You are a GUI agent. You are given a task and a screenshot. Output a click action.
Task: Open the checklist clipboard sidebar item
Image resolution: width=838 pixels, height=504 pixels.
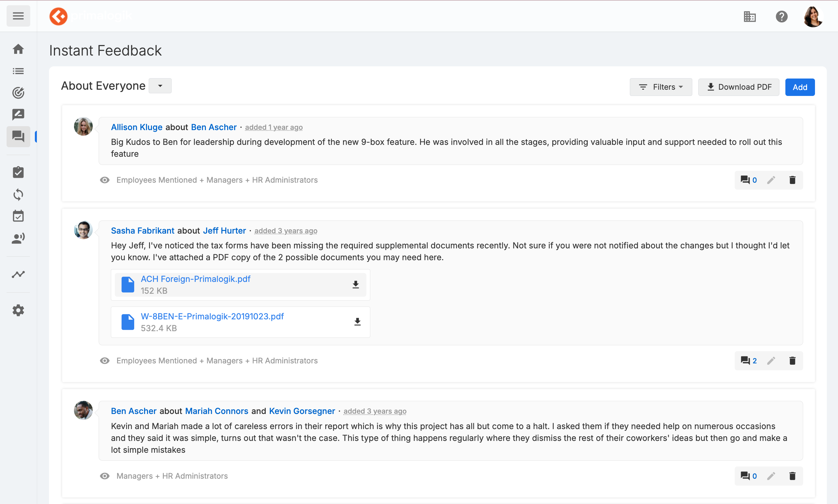click(18, 172)
